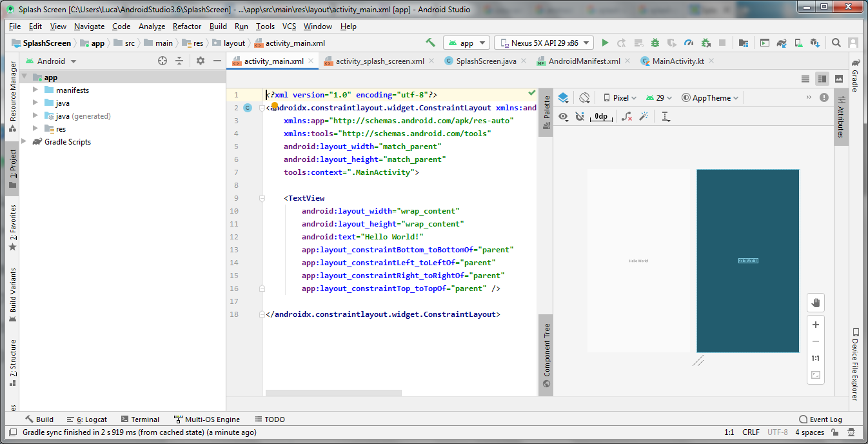Click the editor horizontal scrollbar
This screenshot has height=444, width=868.
pos(333,393)
